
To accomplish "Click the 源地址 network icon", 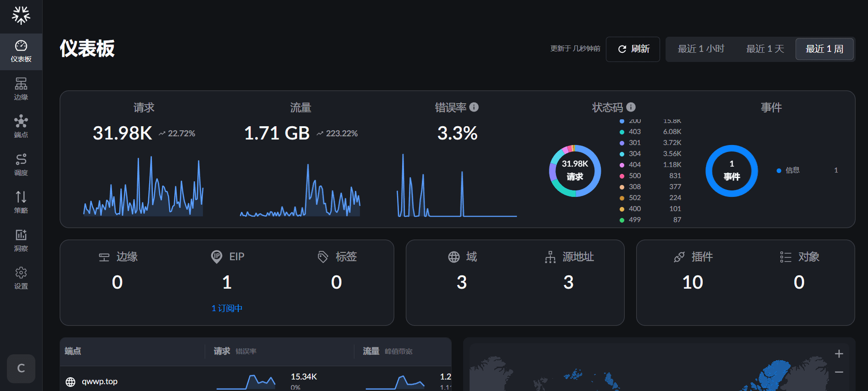I will (550, 257).
